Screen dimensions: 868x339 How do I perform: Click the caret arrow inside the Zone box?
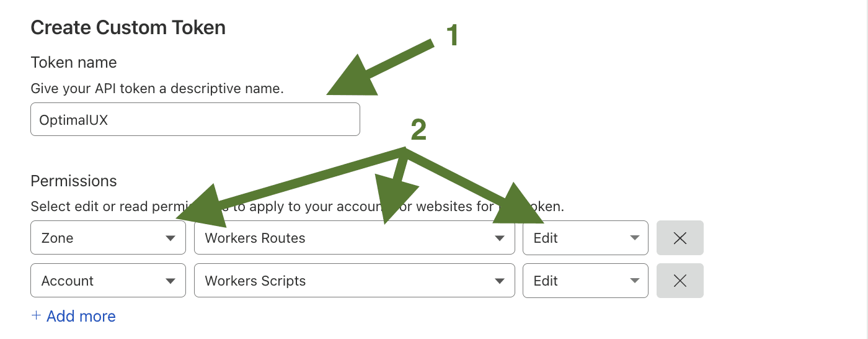pos(170,238)
